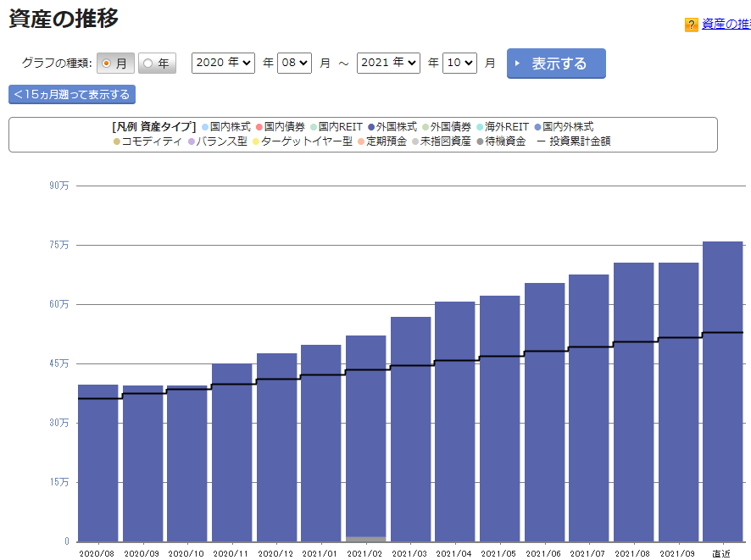The height and width of the screenshot is (560, 751).
Task: Click the gray 待機資金 segment in 2021/02 bar
Action: click(366, 540)
